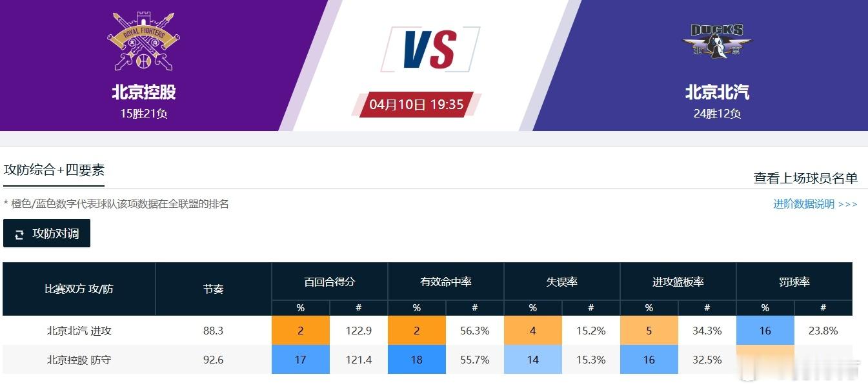
Task: Open 进阶数据说明 advanced stats explanation link
Action: point(815,204)
